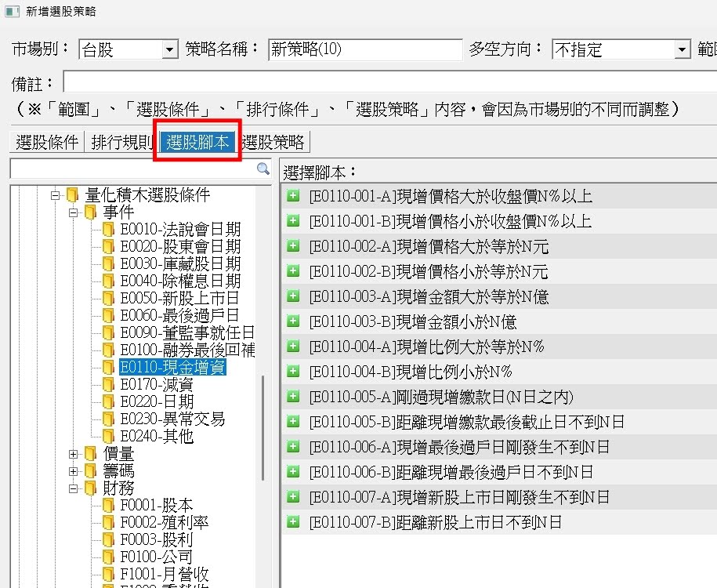Image resolution: width=717 pixels, height=588 pixels.
Task: Click plus icon beside E0110-007-B script
Action: [293, 522]
